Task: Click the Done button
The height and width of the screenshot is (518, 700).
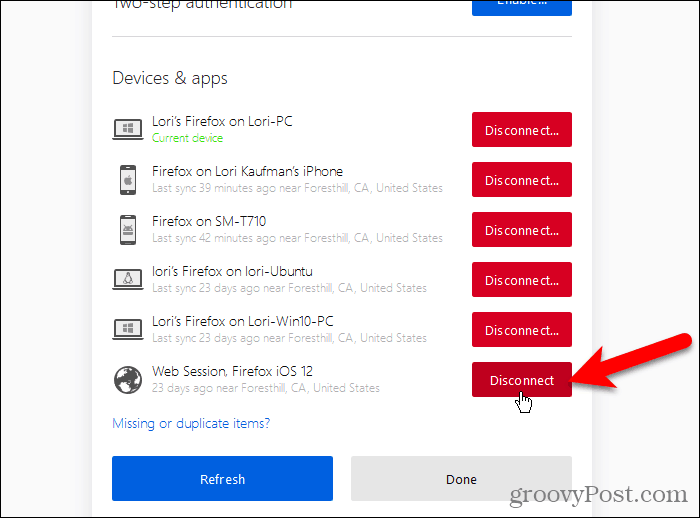Action: click(x=461, y=479)
